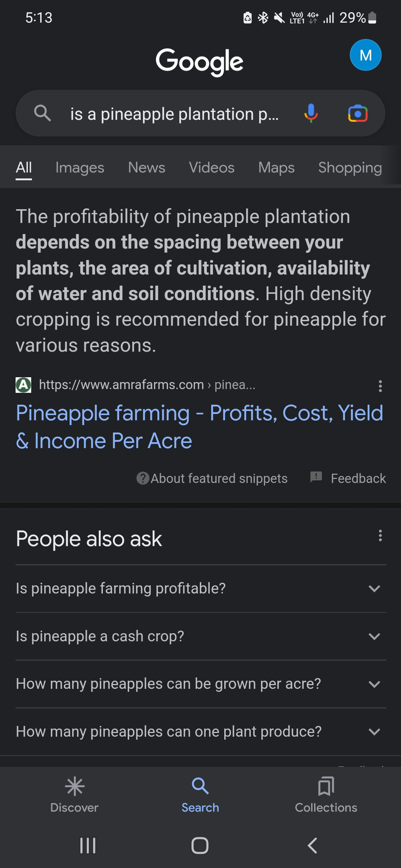Switch to the Images tab
This screenshot has height=868, width=401.
(x=80, y=168)
